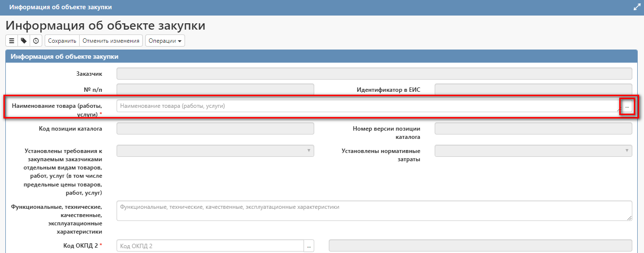644x253 pixels.
Task: Expand the window with the corner arrows icon
Action: (x=637, y=7)
